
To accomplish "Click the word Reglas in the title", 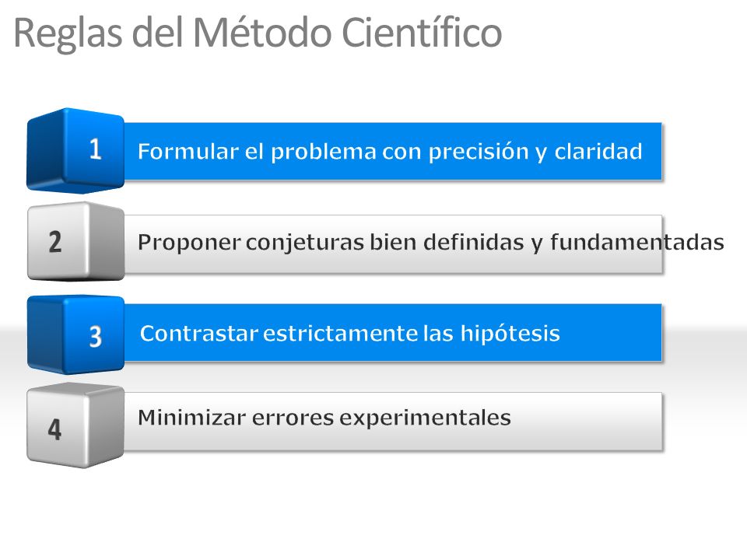I will tap(68, 33).
